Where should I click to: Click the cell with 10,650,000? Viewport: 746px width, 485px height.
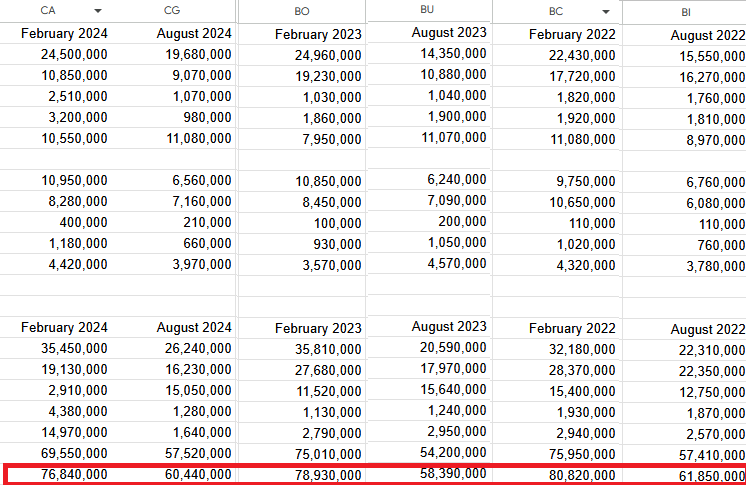(x=582, y=202)
